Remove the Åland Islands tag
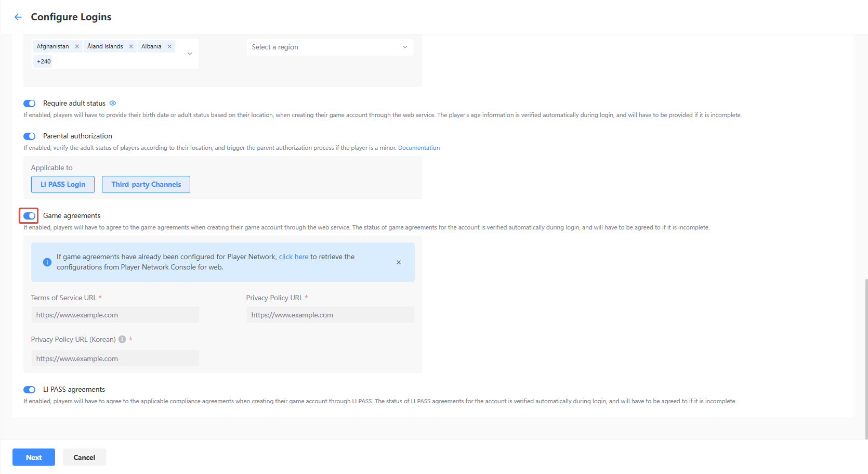Screen dimensions: 868x474 coord(131,46)
